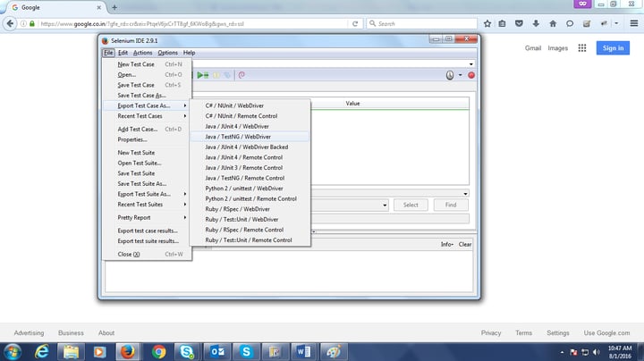This screenshot has width=644, height=361.
Task: Click the Pocket icon in Firefox toolbar
Action: 519,24
